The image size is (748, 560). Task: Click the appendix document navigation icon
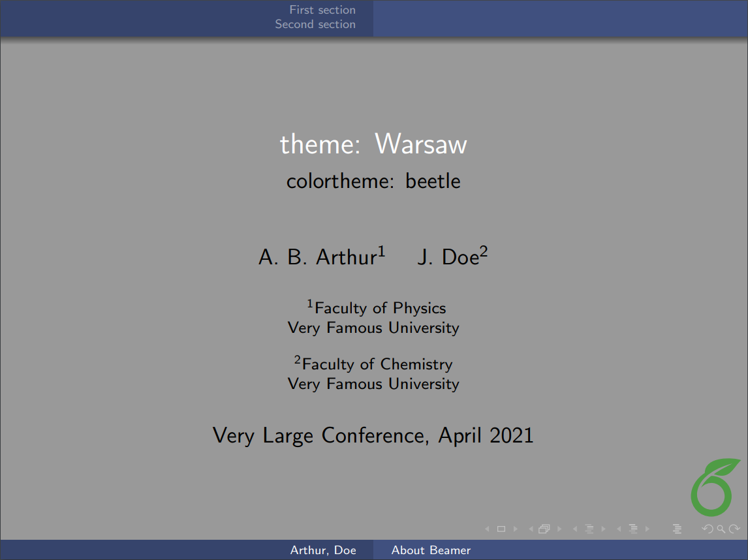pos(677,529)
